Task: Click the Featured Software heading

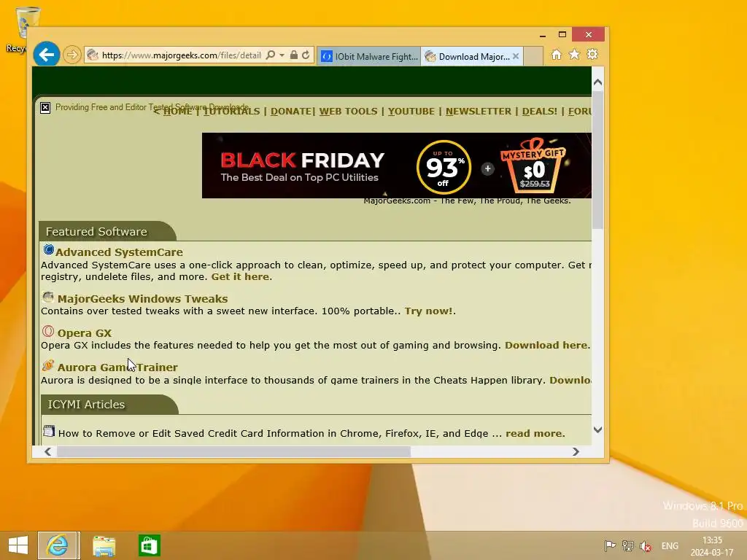Action: pyautogui.click(x=96, y=231)
